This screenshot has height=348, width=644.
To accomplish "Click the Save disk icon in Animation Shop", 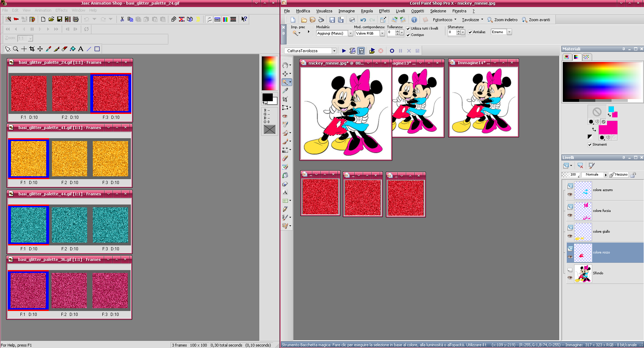I will tap(59, 19).
